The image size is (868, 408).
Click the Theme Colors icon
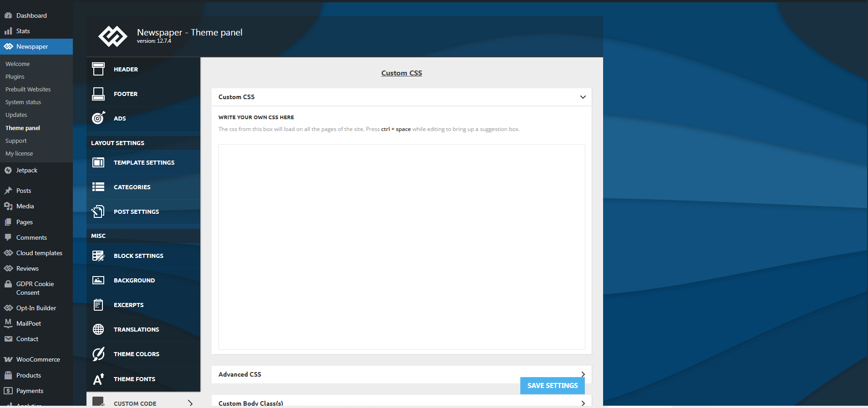pyautogui.click(x=98, y=354)
